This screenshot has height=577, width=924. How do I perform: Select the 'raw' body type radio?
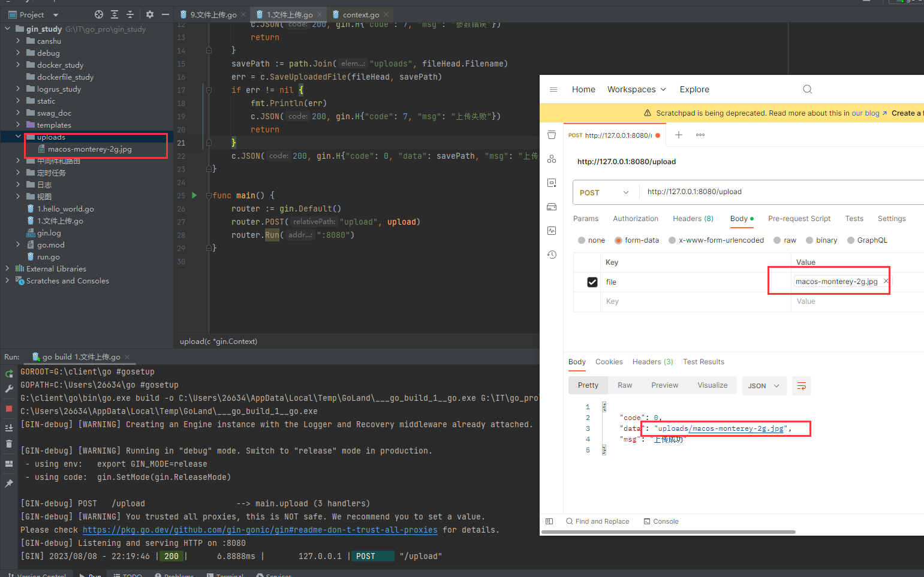click(778, 240)
